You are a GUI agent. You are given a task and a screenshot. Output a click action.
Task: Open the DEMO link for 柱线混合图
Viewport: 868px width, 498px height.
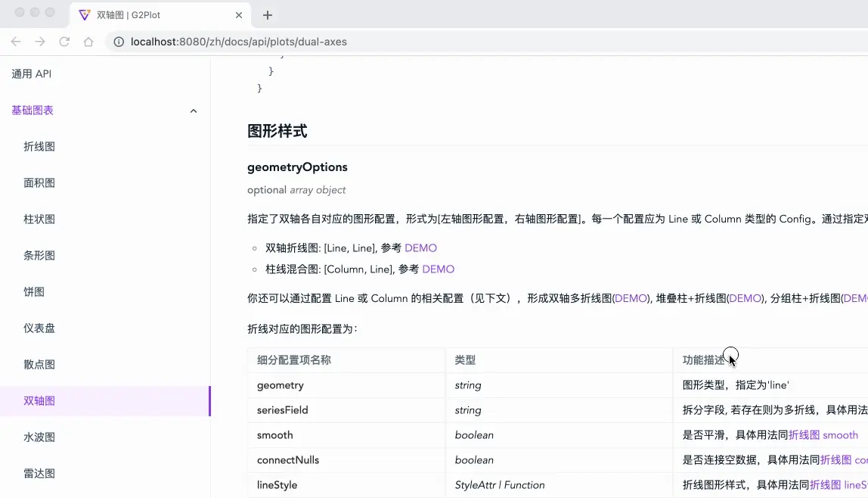[x=439, y=269]
